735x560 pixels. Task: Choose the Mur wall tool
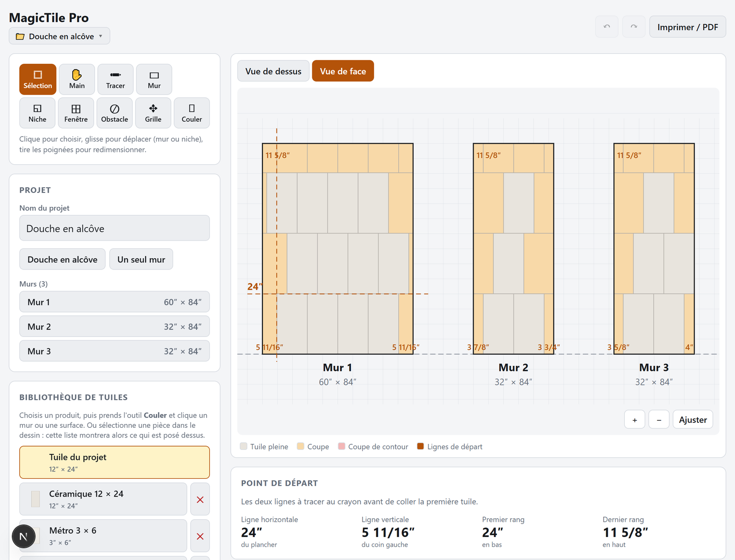pyautogui.click(x=154, y=79)
